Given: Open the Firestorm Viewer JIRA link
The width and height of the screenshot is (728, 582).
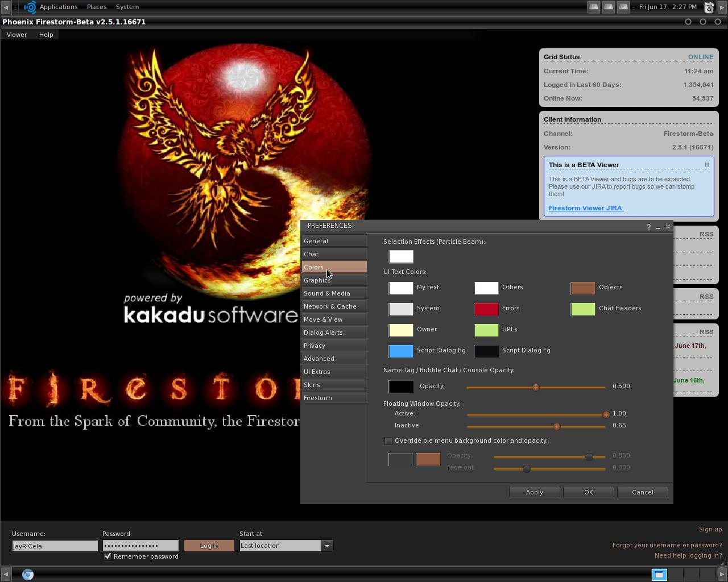Looking at the screenshot, I should click(x=586, y=208).
